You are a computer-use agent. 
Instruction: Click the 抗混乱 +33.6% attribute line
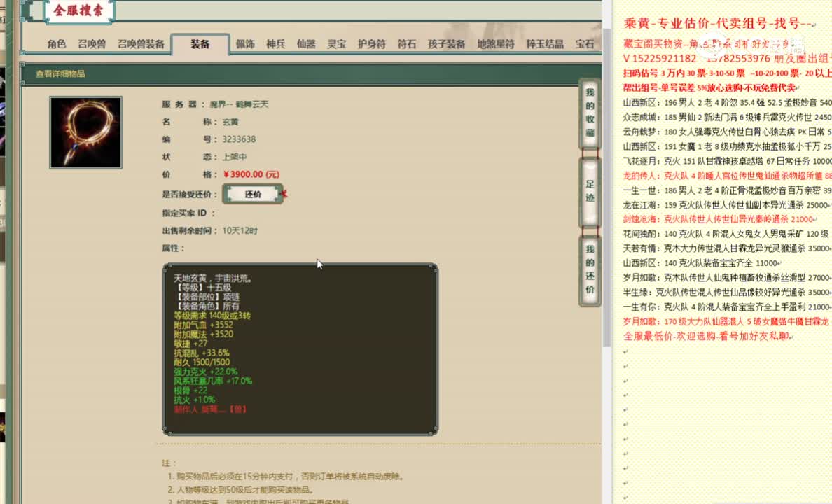pos(202,353)
